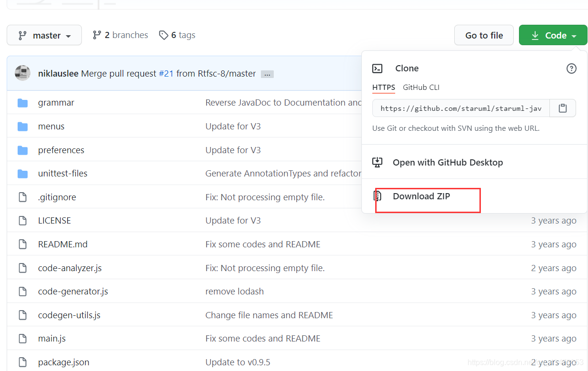
Task: Open the code-generator.js file
Action: (73, 291)
